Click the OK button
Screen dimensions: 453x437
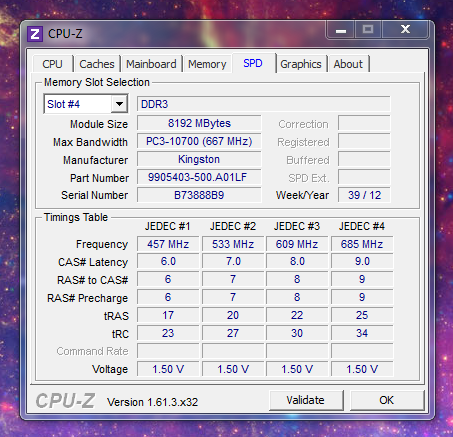coord(387,400)
